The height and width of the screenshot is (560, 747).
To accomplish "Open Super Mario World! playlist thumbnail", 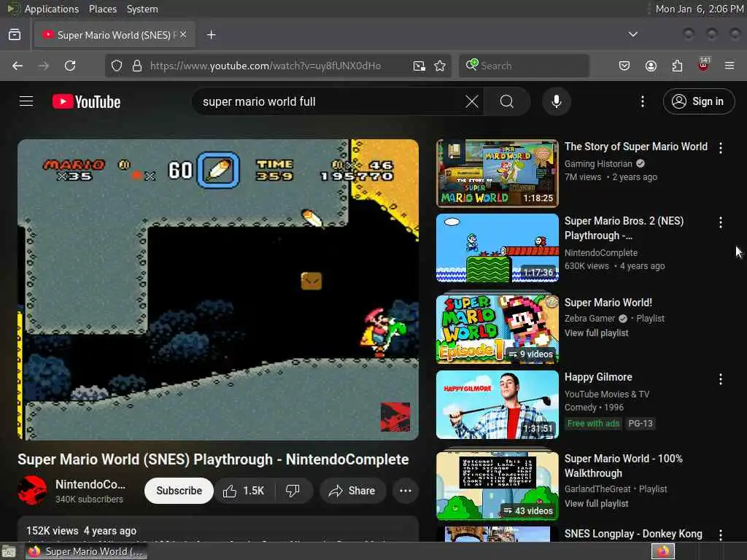I will tap(497, 329).
